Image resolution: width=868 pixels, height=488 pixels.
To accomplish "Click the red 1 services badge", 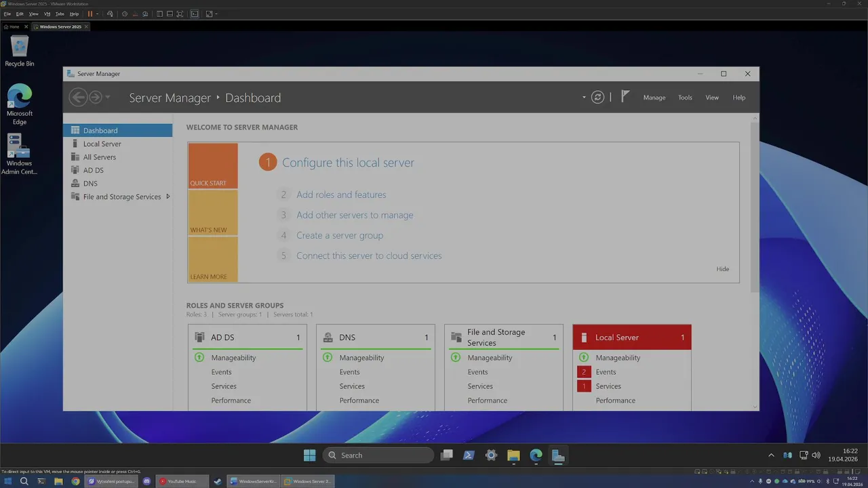I will point(584,386).
